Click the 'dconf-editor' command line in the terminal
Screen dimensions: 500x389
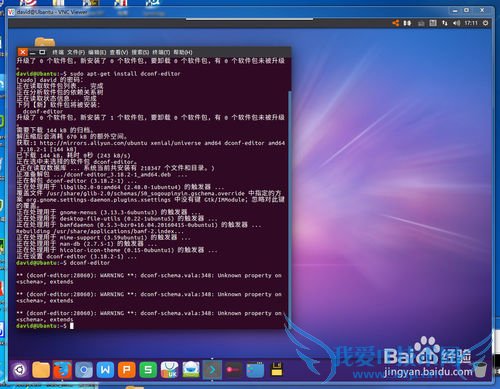63,263
